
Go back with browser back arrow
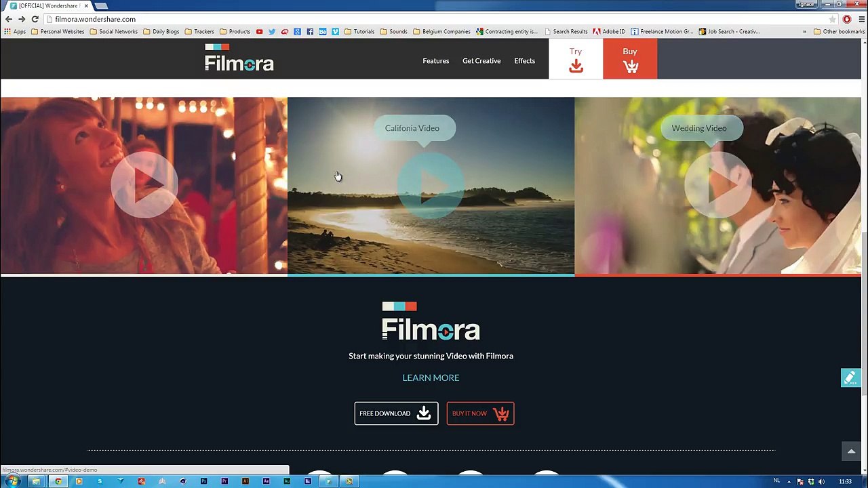click(x=8, y=19)
